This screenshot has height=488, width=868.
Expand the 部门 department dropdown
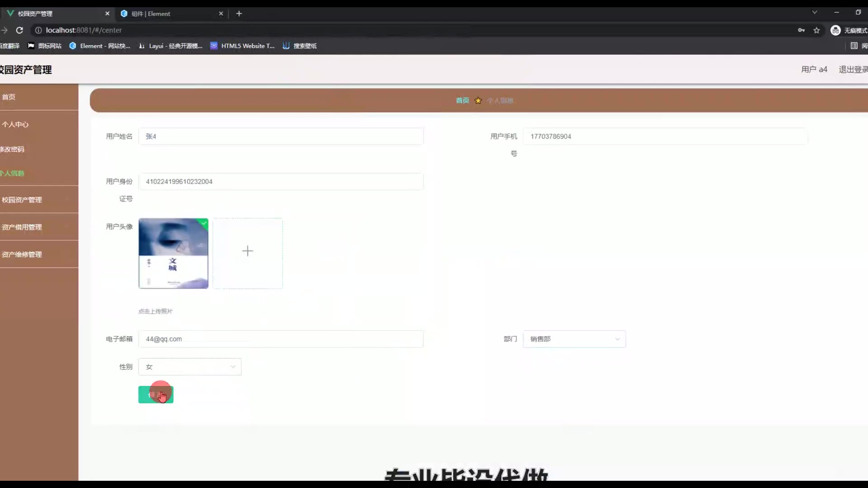574,339
